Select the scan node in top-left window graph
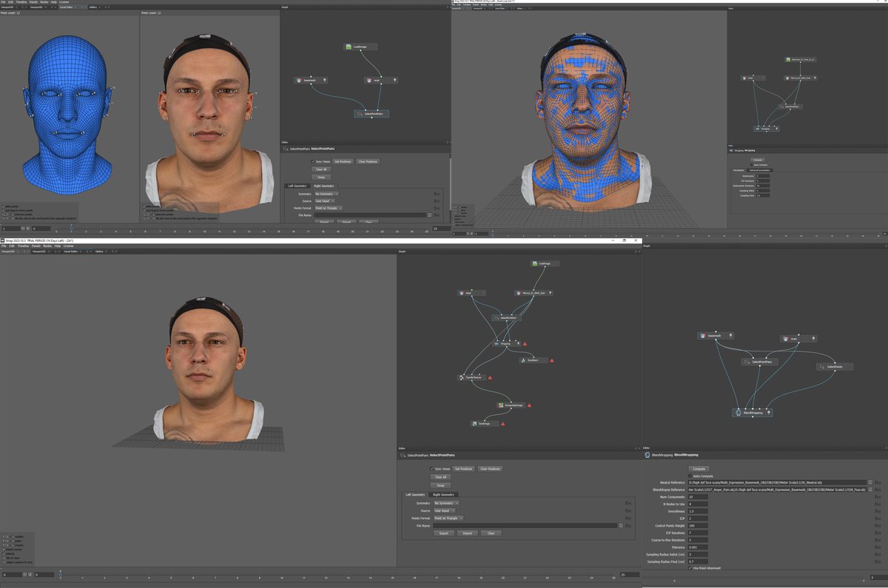 click(381, 80)
